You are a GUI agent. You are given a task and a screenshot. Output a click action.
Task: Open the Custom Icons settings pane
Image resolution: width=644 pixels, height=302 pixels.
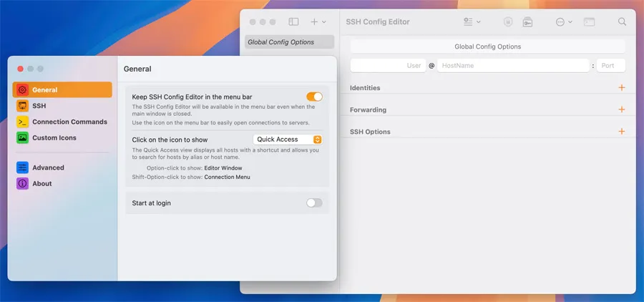[x=54, y=137]
